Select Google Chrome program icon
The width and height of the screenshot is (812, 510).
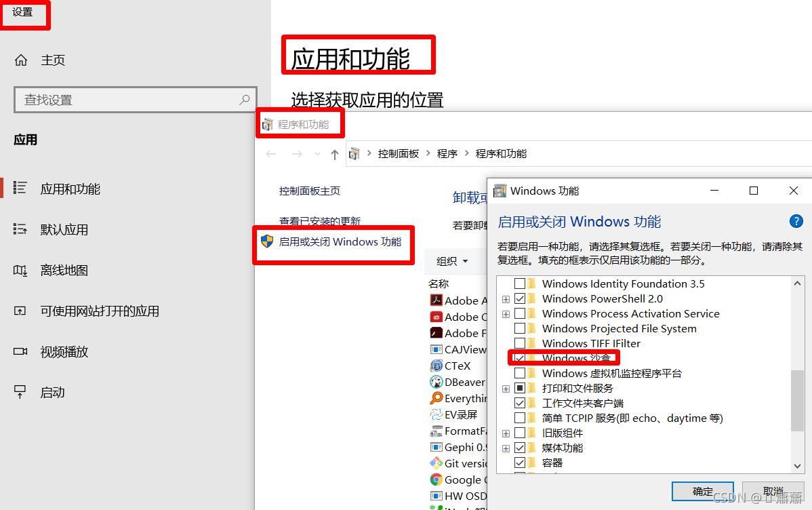point(437,479)
